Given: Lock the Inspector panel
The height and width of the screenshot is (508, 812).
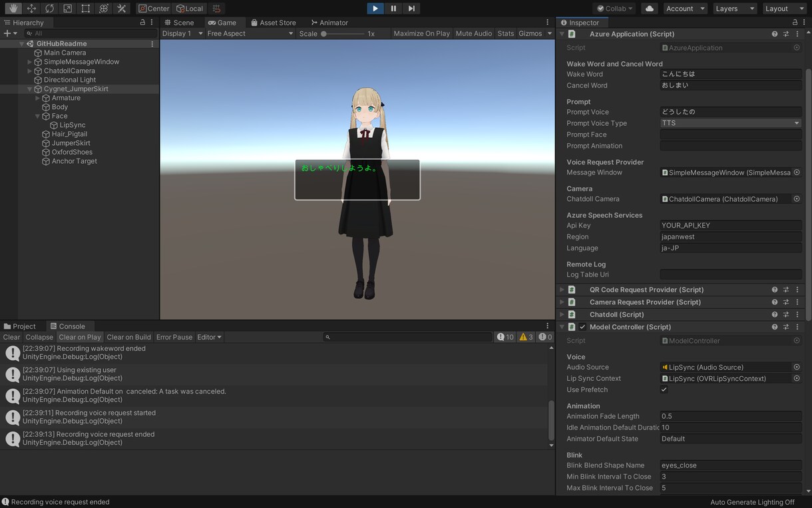Looking at the screenshot, I should 795,22.
